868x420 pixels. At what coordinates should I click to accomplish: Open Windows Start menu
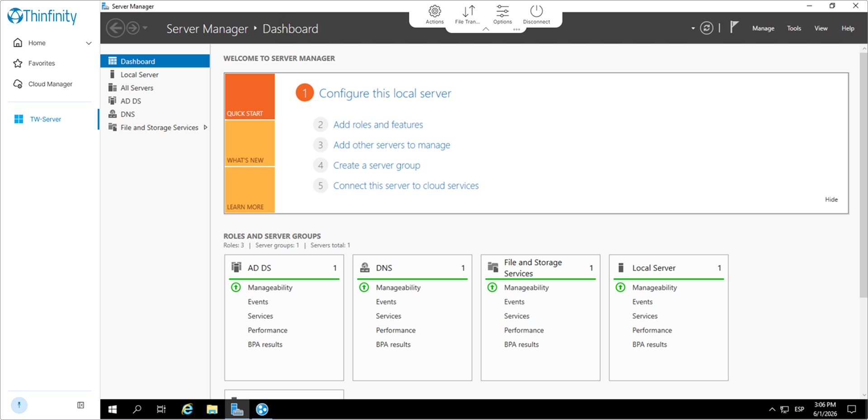[x=113, y=409]
